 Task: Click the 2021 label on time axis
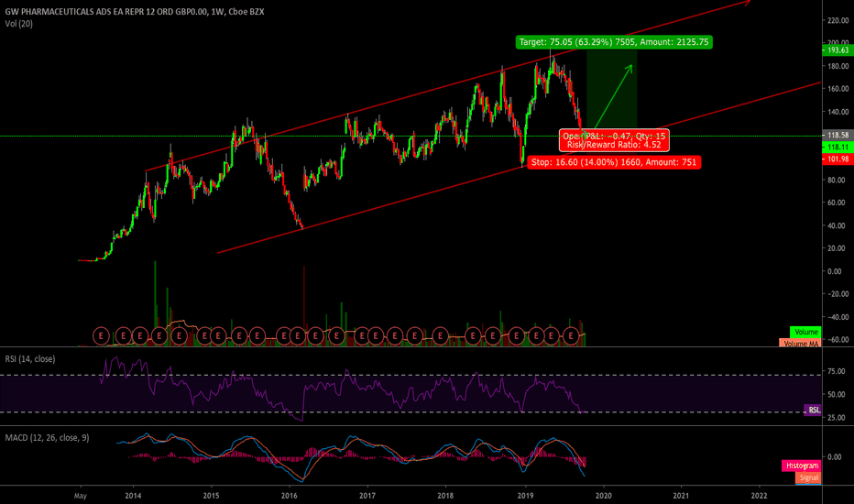click(x=681, y=495)
